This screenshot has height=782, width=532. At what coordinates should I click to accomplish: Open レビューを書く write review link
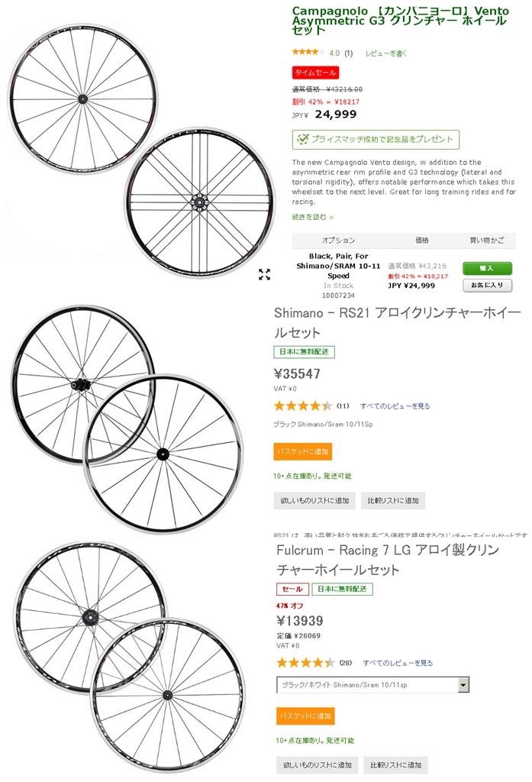(x=385, y=53)
